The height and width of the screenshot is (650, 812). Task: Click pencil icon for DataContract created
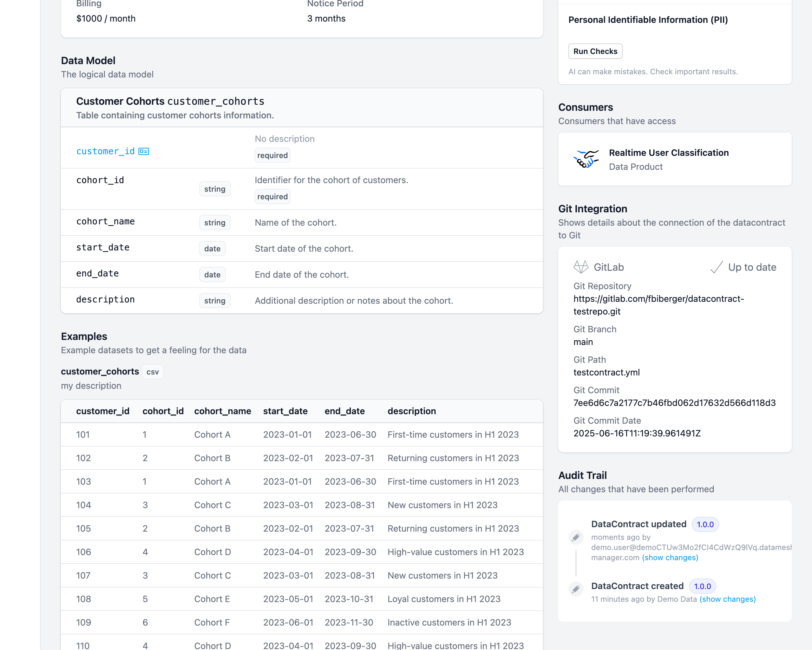pos(575,589)
